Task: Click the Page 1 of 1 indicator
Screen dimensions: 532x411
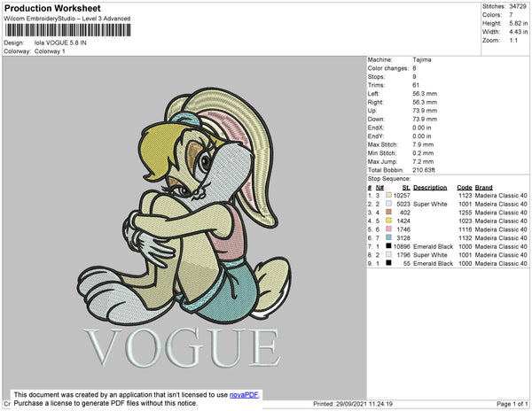Action: pyautogui.click(x=512, y=404)
